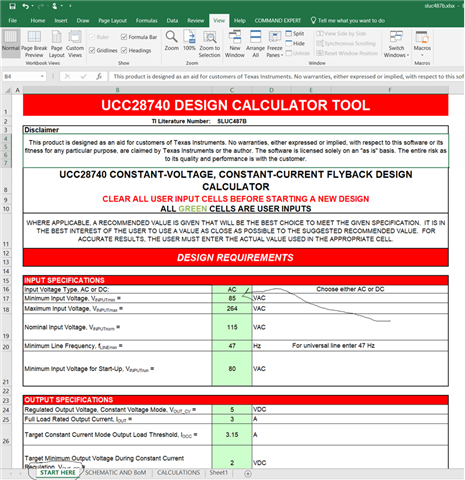Open the File menu tab
Screen dimensions: 465x480
pyautogui.click(x=13, y=21)
